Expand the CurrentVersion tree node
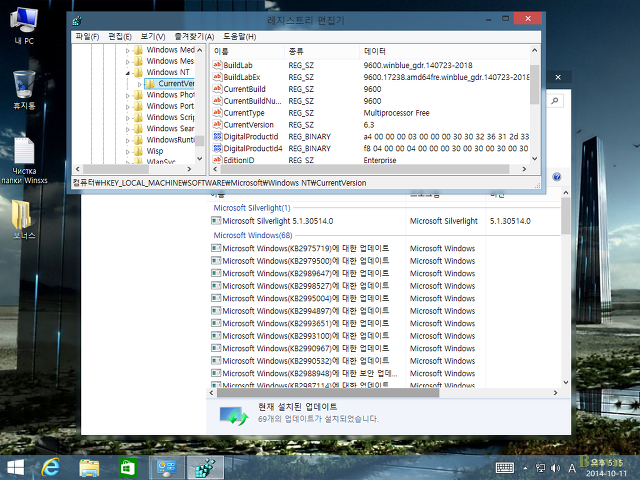Viewport: 640px width, 480px height. (139, 84)
